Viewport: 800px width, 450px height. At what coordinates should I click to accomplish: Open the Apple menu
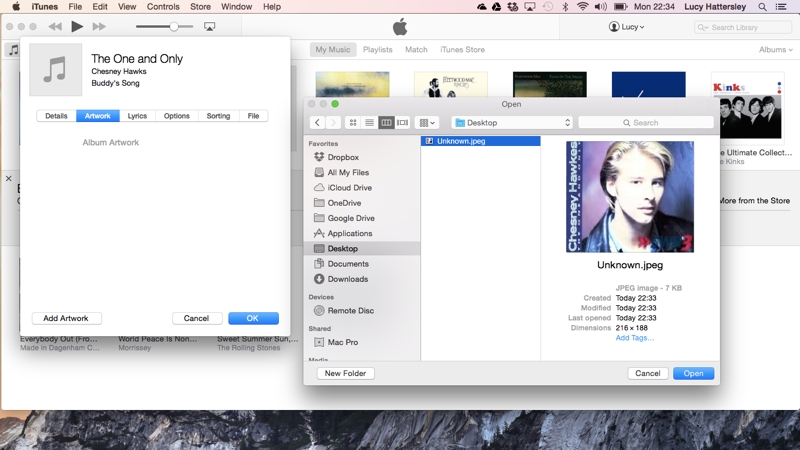(16, 7)
